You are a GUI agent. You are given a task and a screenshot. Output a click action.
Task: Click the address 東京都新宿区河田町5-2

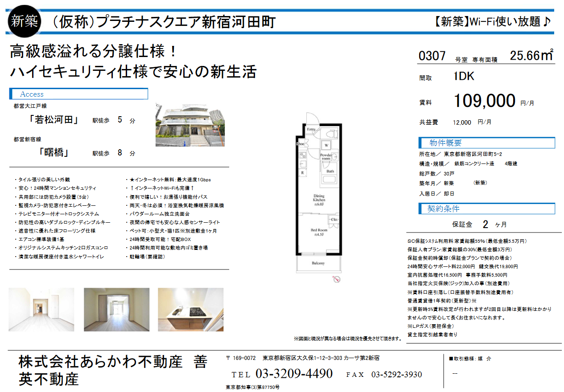coord(473,154)
